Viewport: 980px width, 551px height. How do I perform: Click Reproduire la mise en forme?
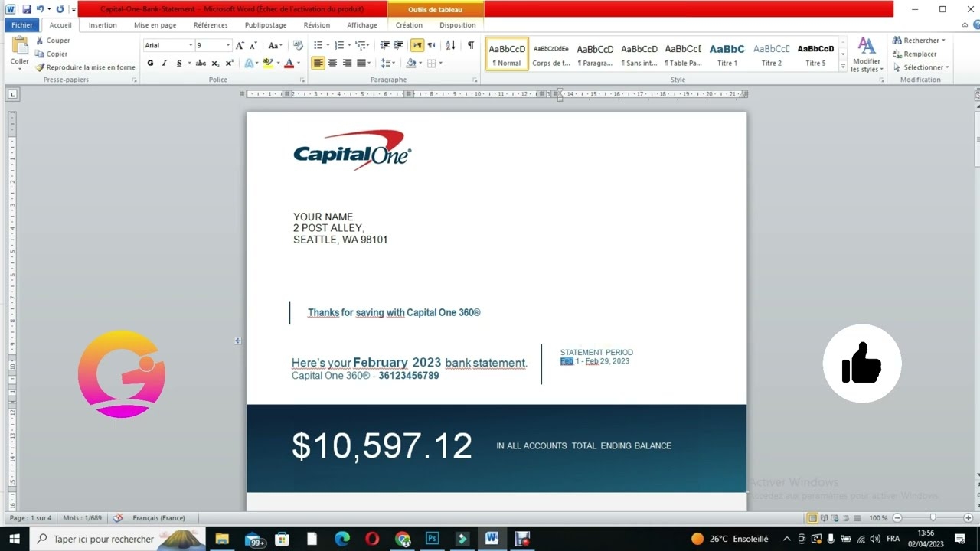[x=86, y=67]
